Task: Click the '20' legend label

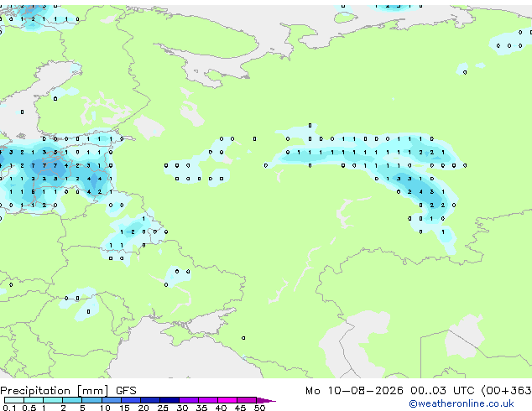Action: point(143,408)
